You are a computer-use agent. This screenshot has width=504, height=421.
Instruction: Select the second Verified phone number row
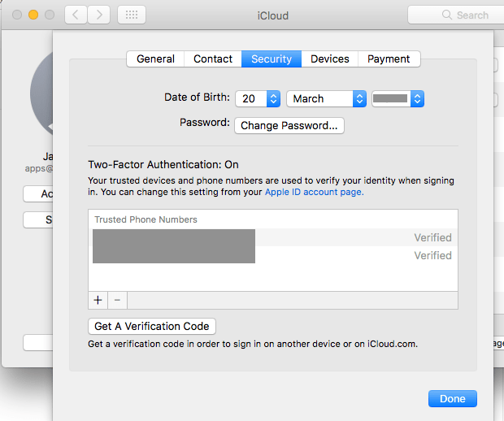[273, 255]
